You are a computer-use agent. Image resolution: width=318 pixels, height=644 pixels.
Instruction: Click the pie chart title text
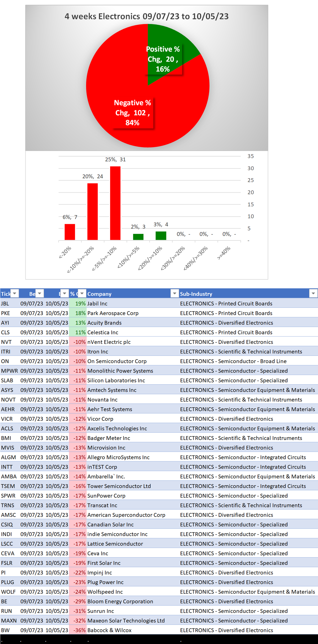pyautogui.click(x=146, y=16)
